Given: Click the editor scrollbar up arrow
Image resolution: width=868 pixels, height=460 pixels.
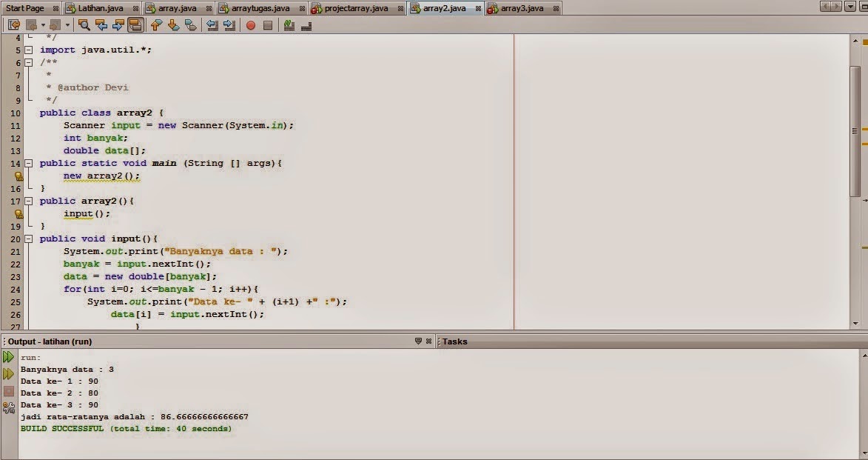Looking at the screenshot, I should coord(855,41).
